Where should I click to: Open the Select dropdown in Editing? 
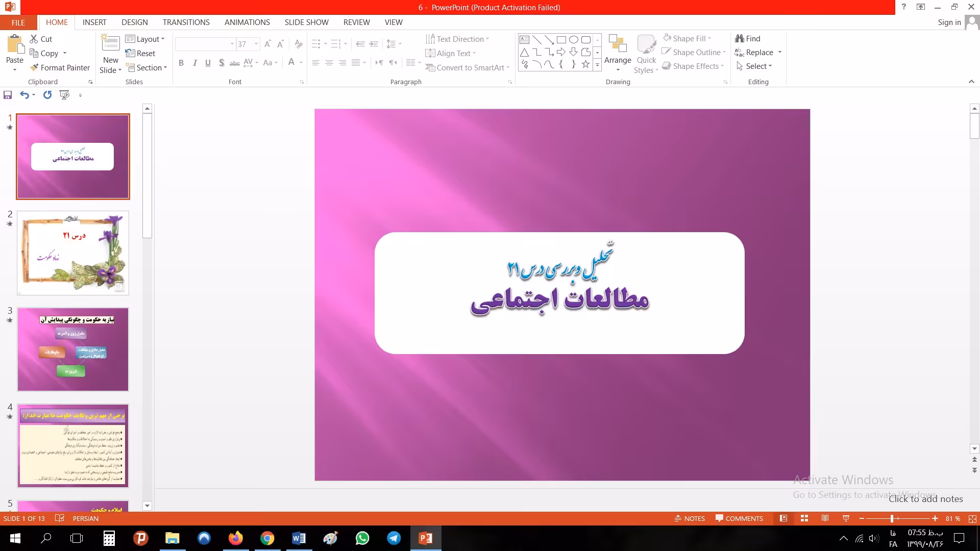pyautogui.click(x=754, y=66)
